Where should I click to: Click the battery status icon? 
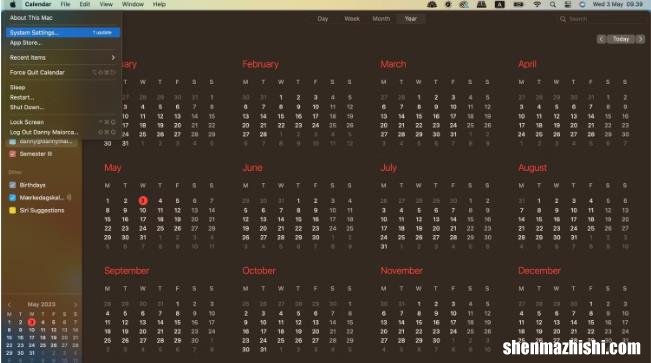tap(518, 4)
